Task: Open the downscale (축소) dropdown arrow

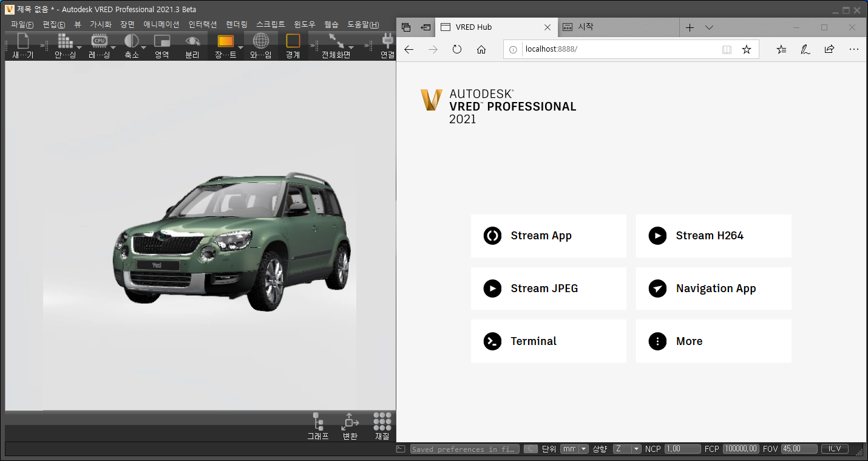Action: point(144,47)
